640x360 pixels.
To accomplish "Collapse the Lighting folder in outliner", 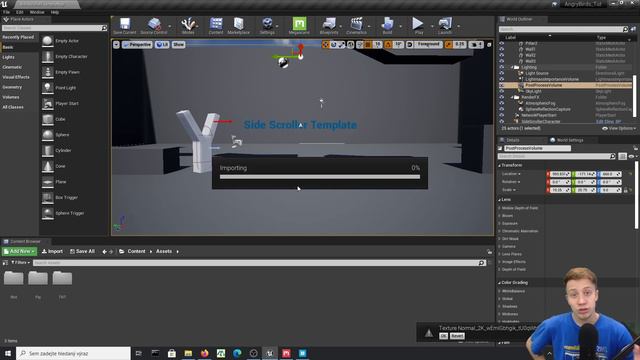I will pyautogui.click(x=512, y=67).
